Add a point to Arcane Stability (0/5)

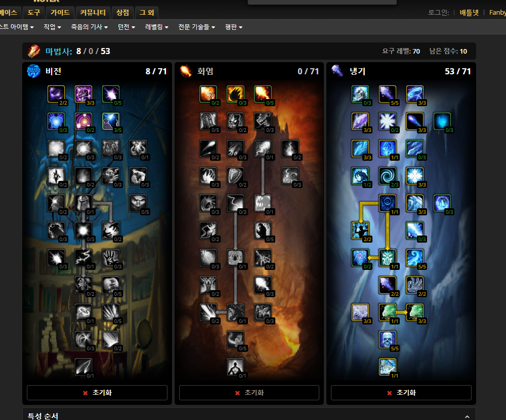(111, 94)
